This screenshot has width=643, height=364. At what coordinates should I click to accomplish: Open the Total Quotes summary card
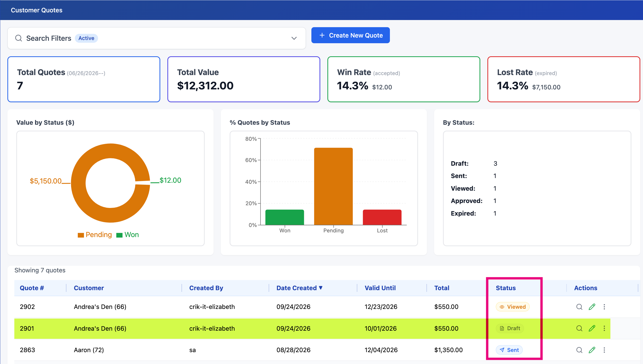tap(84, 79)
